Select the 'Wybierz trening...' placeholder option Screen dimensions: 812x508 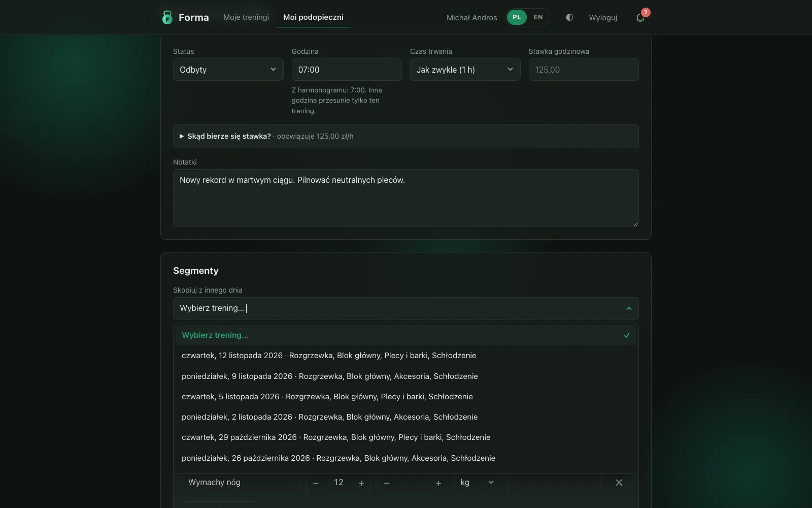coord(406,335)
